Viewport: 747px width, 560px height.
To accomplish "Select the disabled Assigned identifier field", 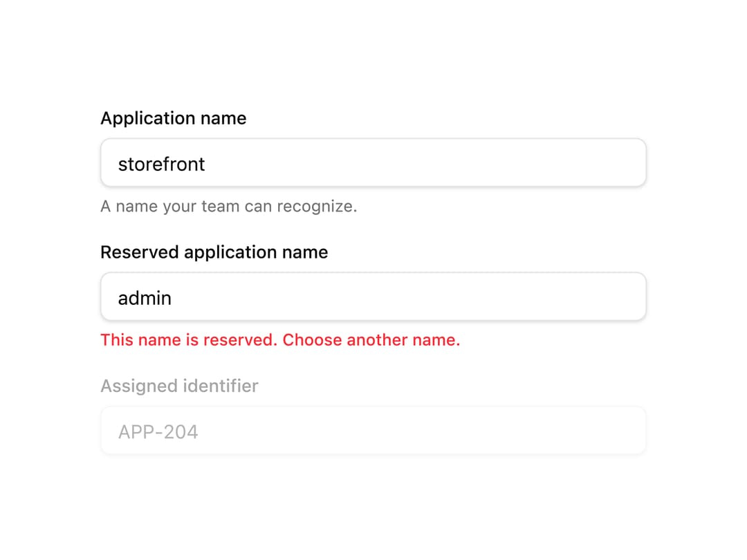I will pyautogui.click(x=373, y=431).
